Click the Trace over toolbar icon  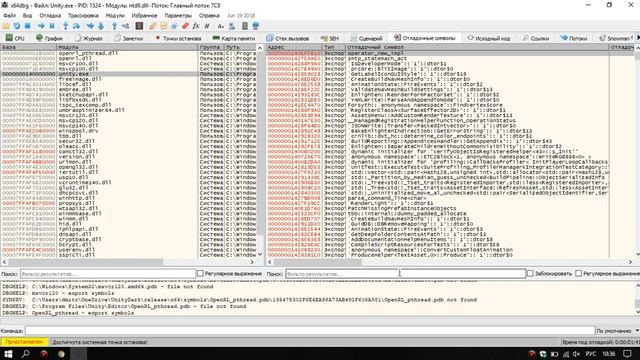(101, 26)
